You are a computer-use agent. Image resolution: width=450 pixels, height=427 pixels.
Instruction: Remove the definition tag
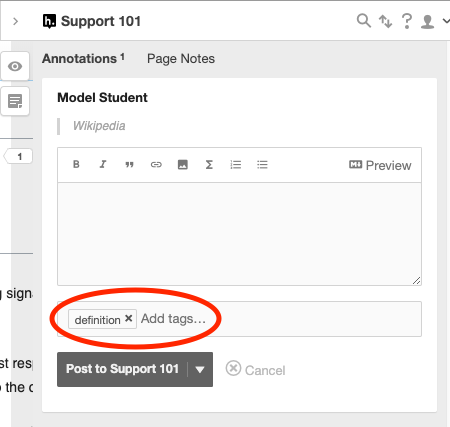coord(128,319)
